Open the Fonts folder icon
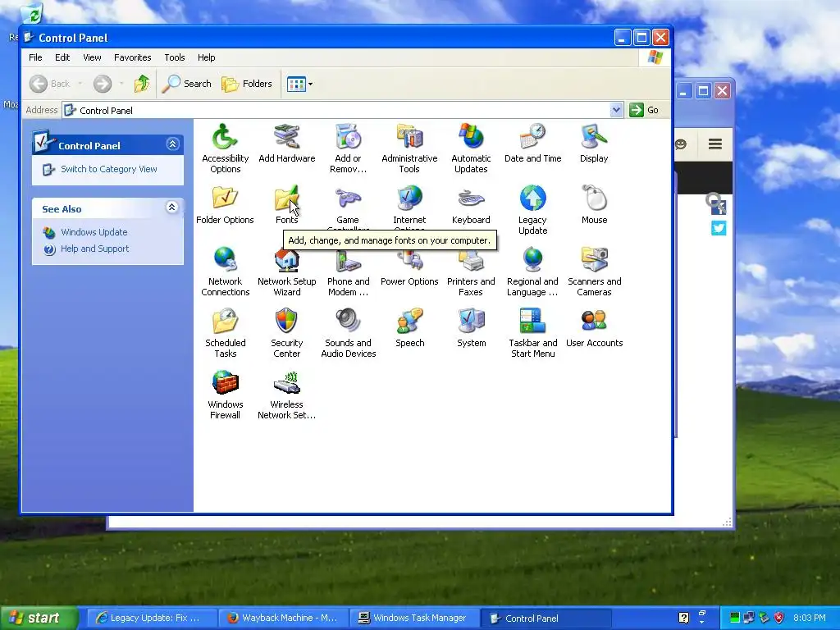Viewport: 840px width, 630px height. pyautogui.click(x=286, y=199)
